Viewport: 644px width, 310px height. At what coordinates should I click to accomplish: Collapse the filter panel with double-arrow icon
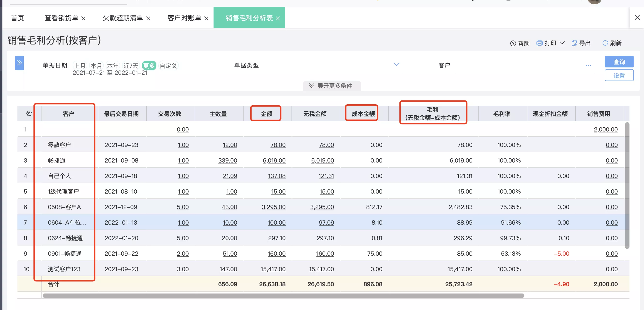coord(19,63)
